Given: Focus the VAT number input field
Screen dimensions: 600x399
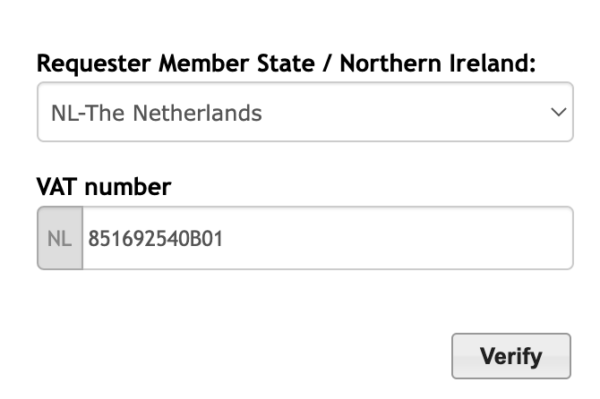Looking at the screenshot, I should click(328, 238).
